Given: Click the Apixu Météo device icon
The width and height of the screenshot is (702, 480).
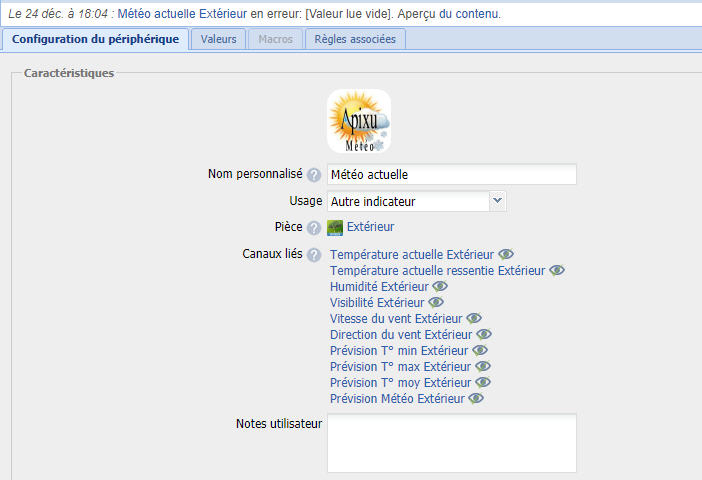Looking at the screenshot, I should [359, 121].
